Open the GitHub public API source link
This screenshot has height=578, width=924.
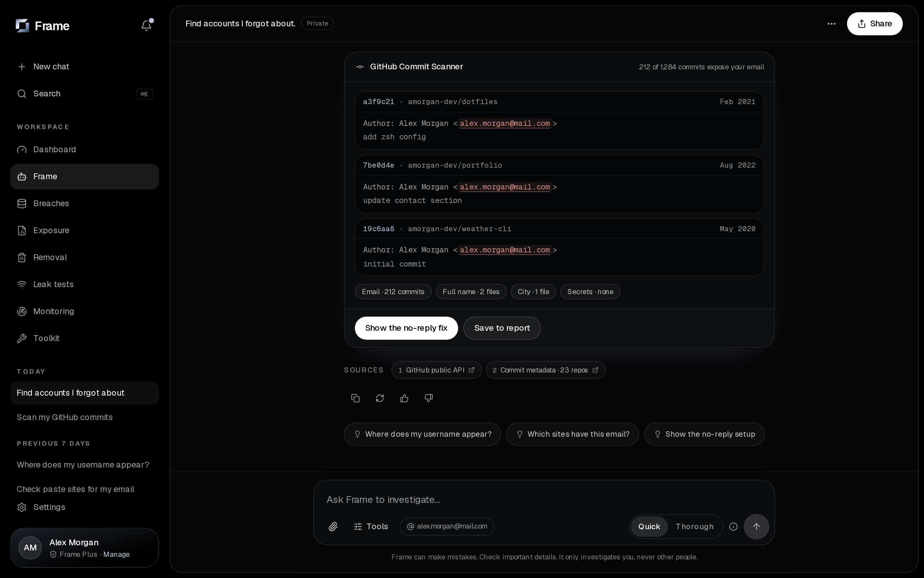436,370
